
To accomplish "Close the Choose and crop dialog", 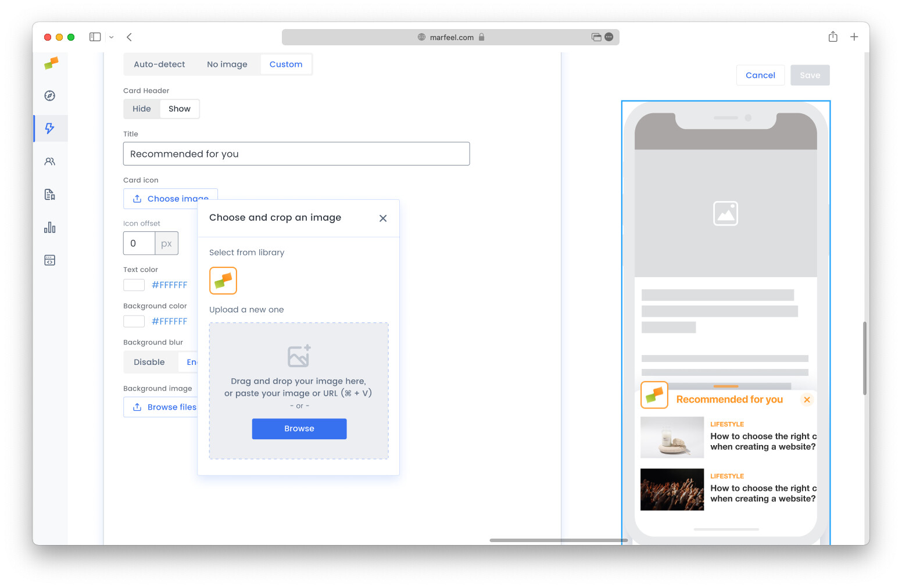I will (x=383, y=218).
